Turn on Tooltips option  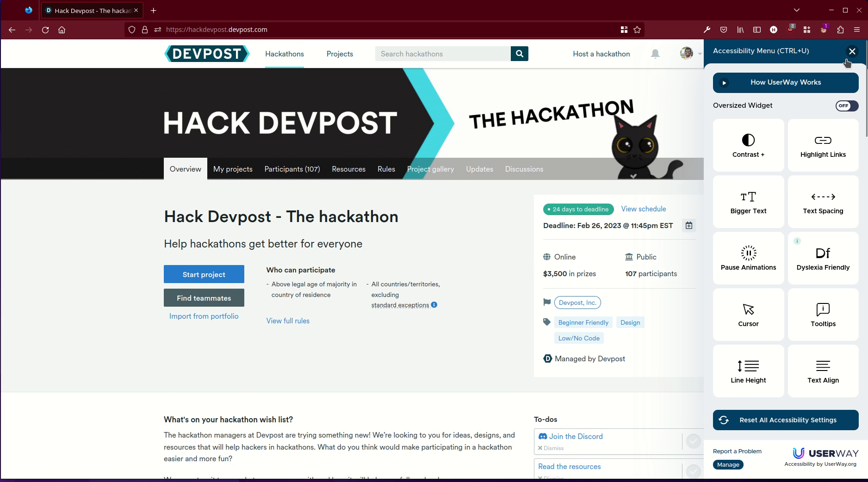[x=823, y=315]
